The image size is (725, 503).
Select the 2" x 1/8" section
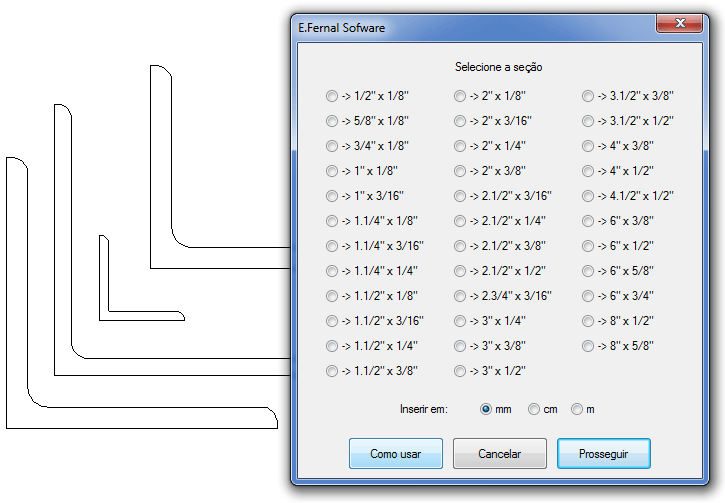460,96
